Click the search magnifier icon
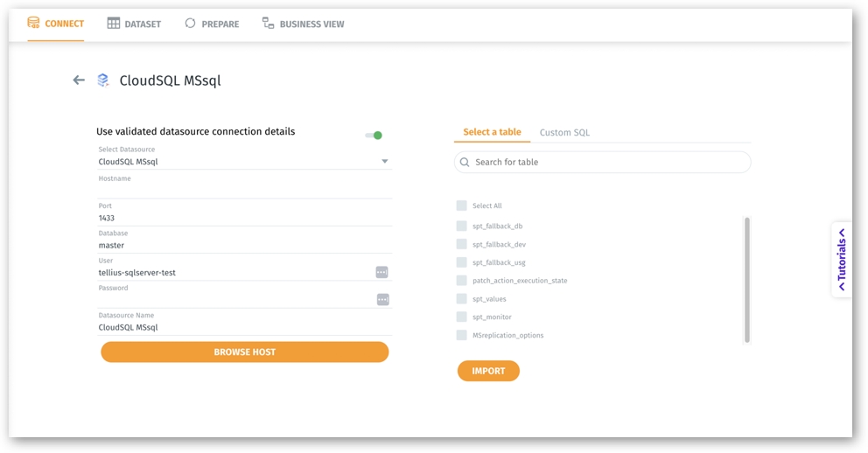This screenshot has height=453, width=868. click(465, 163)
